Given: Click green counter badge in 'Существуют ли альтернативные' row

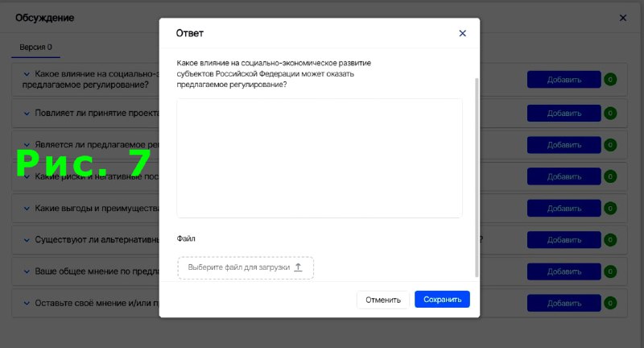Looking at the screenshot, I should [610, 240].
